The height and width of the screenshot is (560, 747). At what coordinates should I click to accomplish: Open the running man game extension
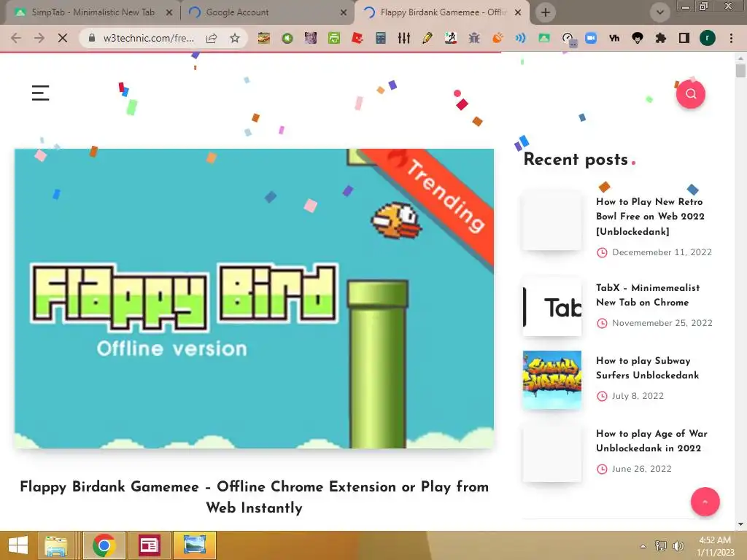coord(451,38)
